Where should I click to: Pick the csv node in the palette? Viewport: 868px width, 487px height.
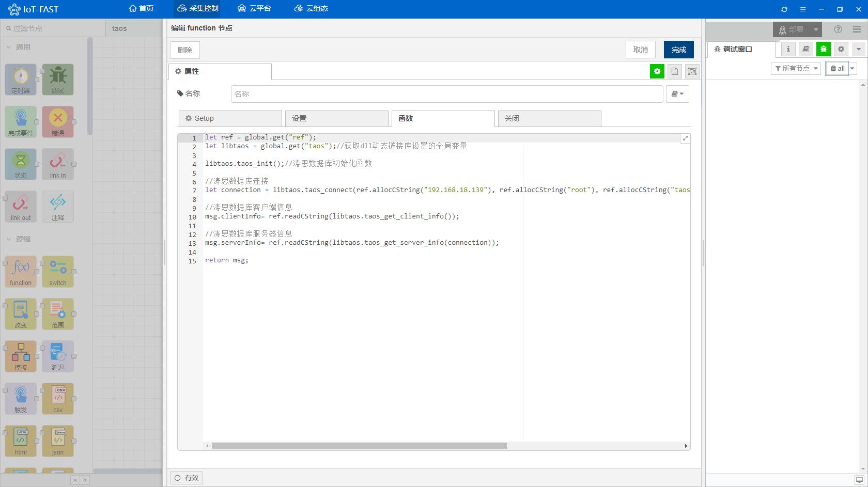[x=58, y=399]
